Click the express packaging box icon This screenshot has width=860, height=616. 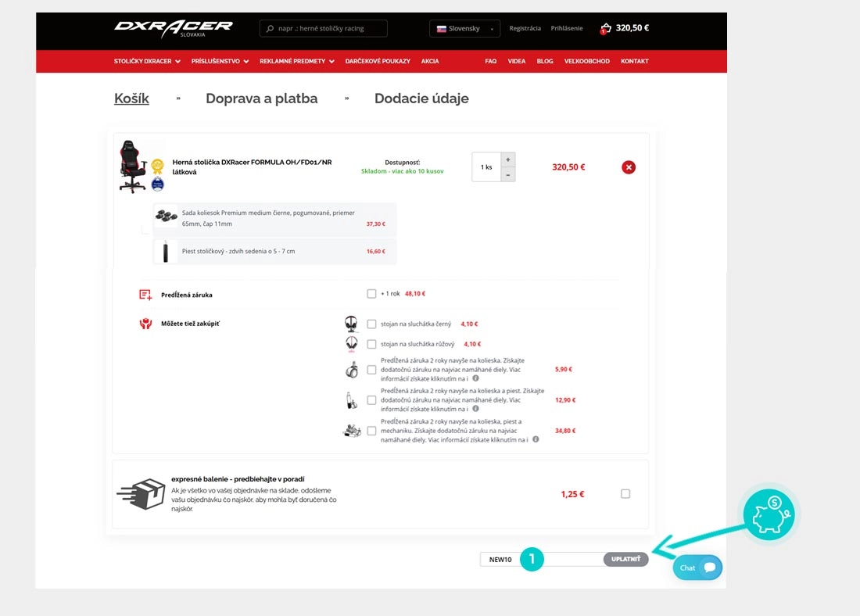point(141,494)
